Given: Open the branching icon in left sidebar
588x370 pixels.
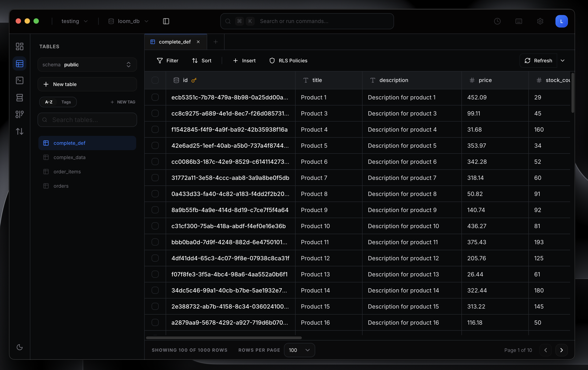Looking at the screenshot, I should pos(20,114).
